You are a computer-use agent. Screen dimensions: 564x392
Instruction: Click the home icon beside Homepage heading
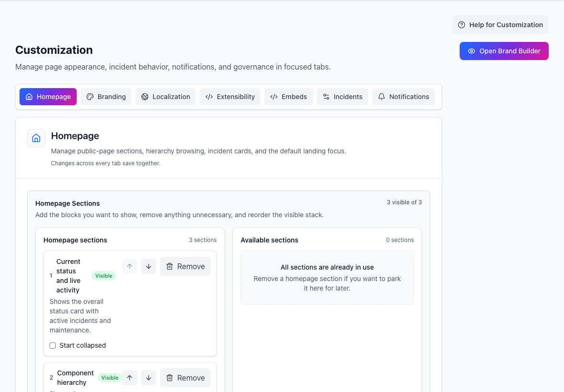click(36, 138)
